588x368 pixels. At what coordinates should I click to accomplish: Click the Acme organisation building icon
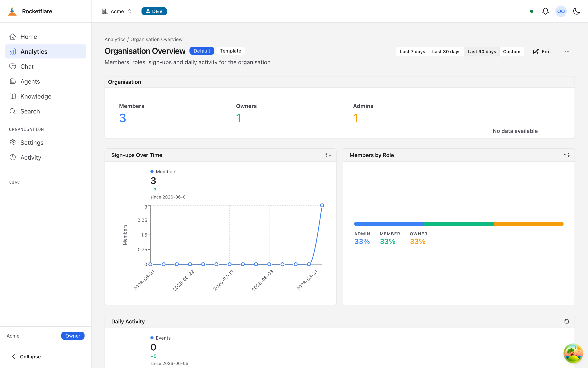(105, 11)
